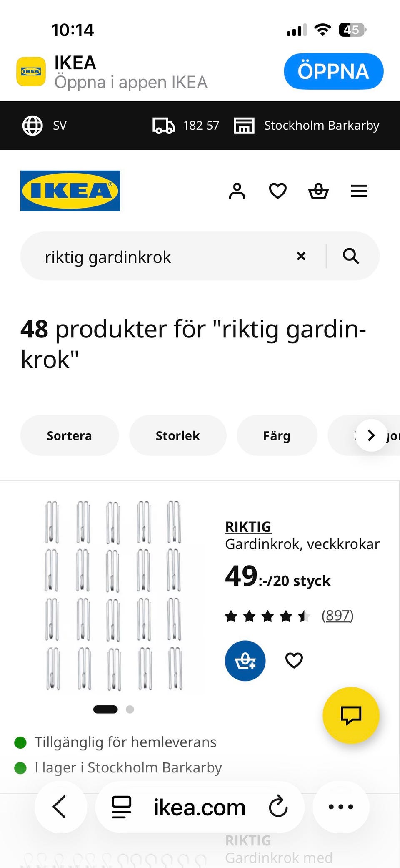400x868 pixels.
Task: Start search using the magnifier icon
Action: point(351,256)
